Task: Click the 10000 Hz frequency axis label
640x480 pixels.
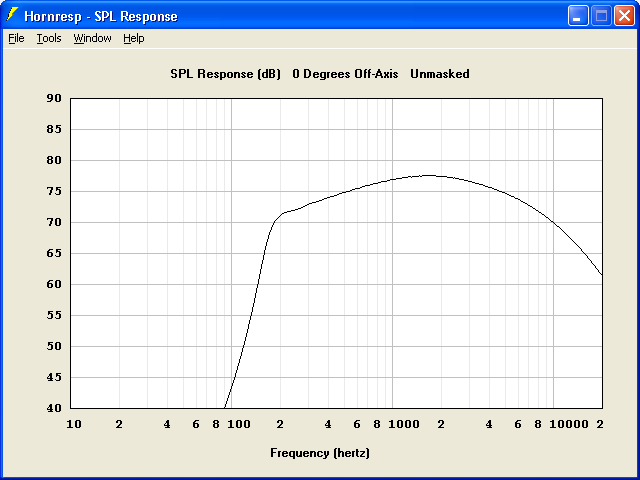Action: 569,424
